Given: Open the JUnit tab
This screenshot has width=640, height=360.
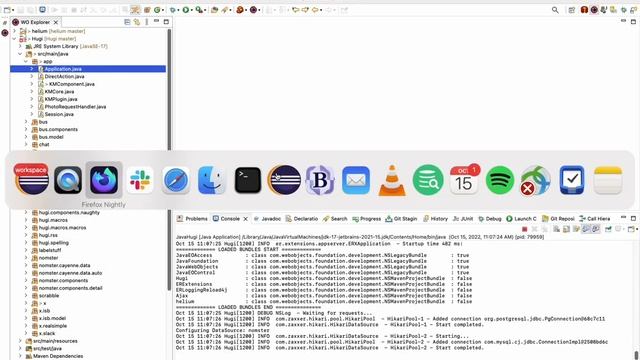Looking at the screenshot, I should pos(463,219).
